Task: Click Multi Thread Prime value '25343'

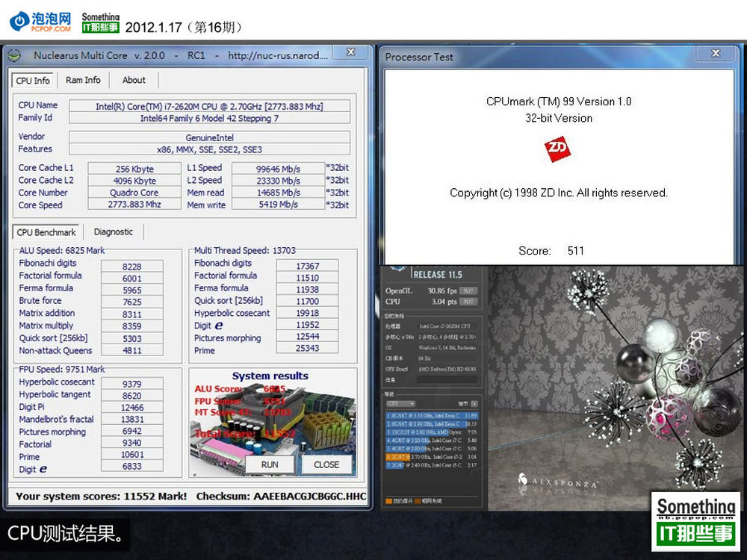Action: [307, 348]
